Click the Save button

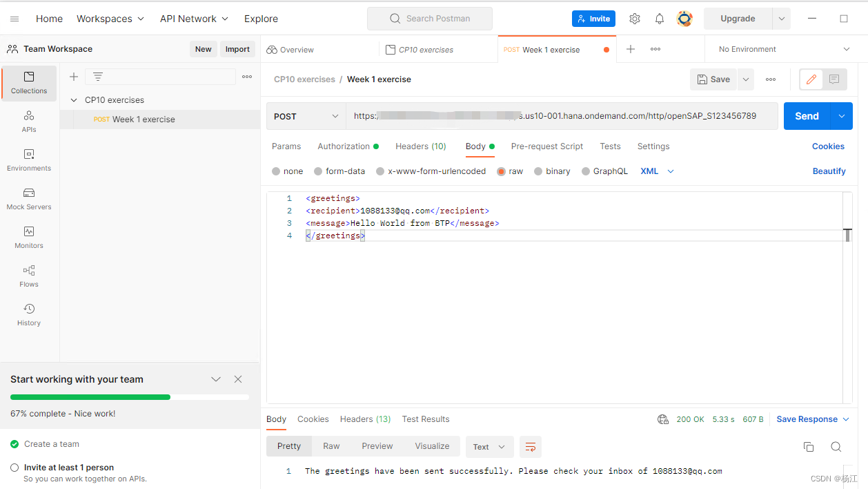[x=713, y=79]
